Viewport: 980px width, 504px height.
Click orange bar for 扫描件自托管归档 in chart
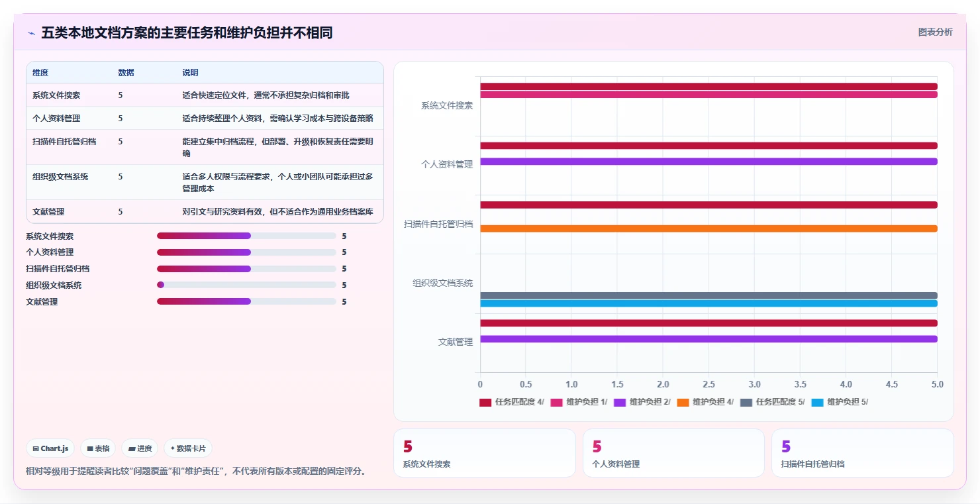click(x=709, y=228)
